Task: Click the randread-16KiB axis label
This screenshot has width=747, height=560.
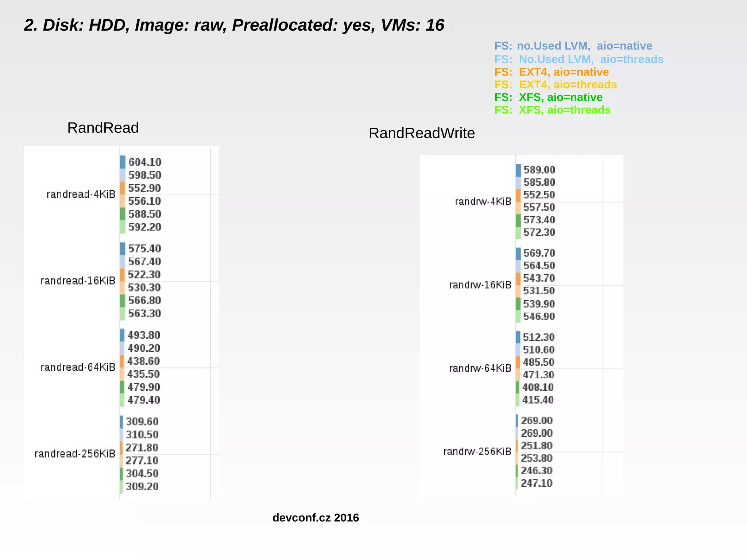Action: click(78, 281)
